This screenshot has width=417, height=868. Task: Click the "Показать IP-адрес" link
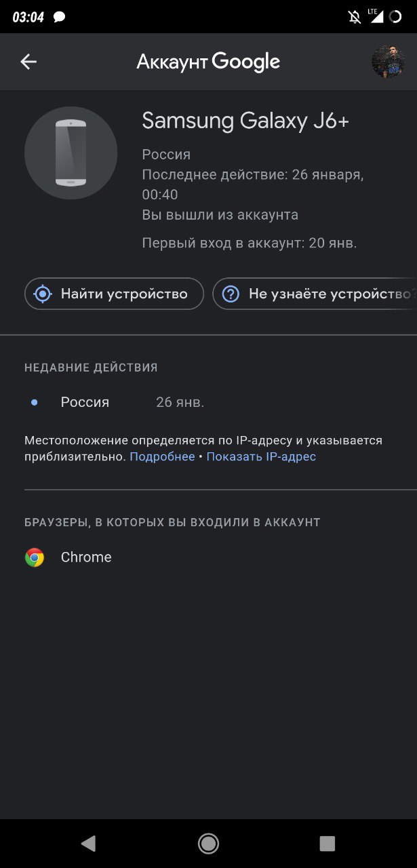tap(261, 456)
